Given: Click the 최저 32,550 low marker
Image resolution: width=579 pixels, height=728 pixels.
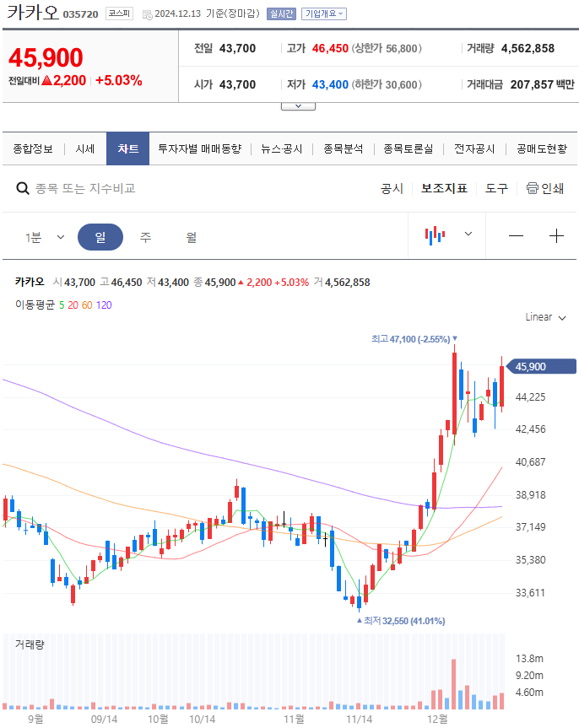Looking at the screenshot, I should coord(401,621).
